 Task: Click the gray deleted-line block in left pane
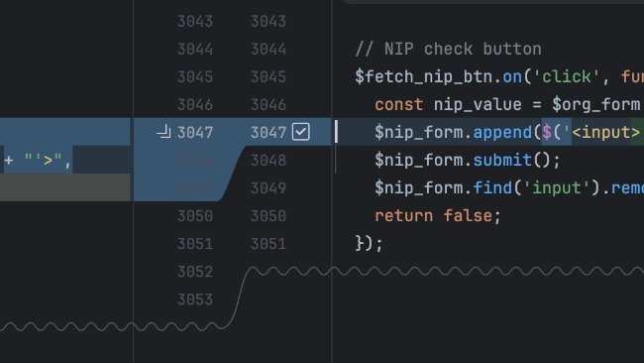[x=64, y=187]
